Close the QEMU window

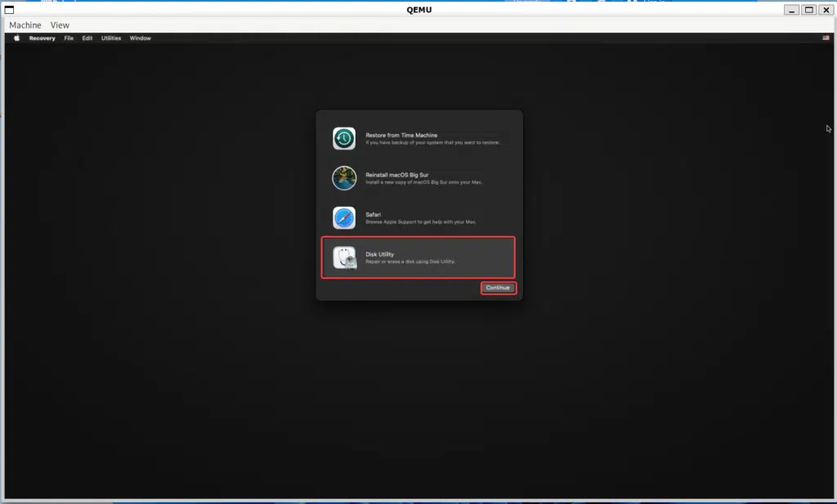click(x=826, y=10)
